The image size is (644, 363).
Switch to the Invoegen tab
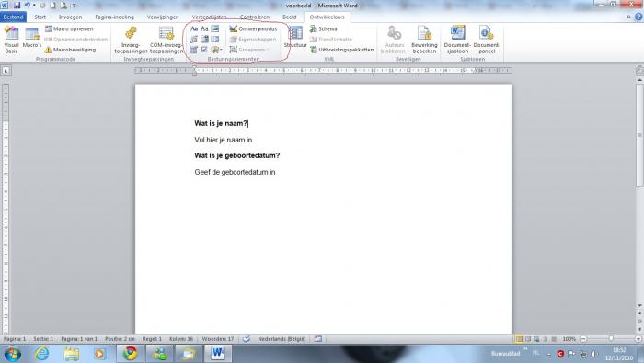click(x=70, y=17)
